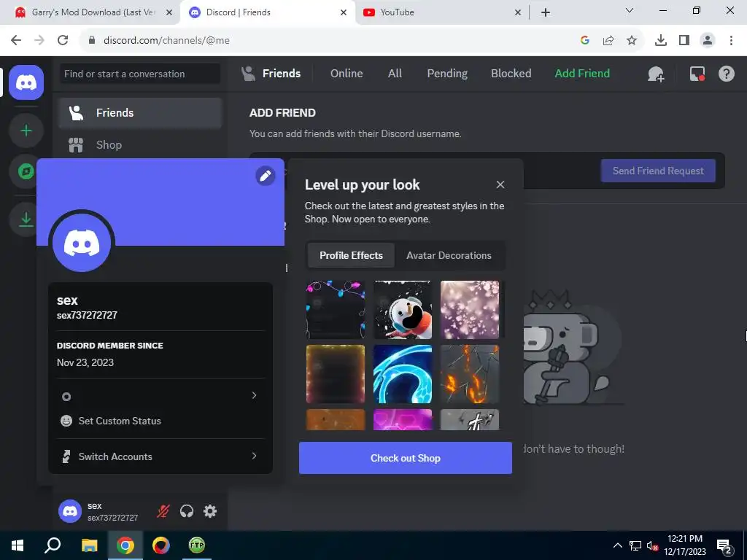Open Friends in sidebar

[x=140, y=113]
